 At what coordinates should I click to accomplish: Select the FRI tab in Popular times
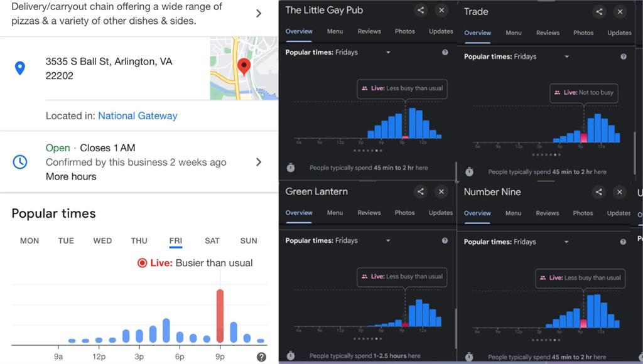[x=176, y=241]
